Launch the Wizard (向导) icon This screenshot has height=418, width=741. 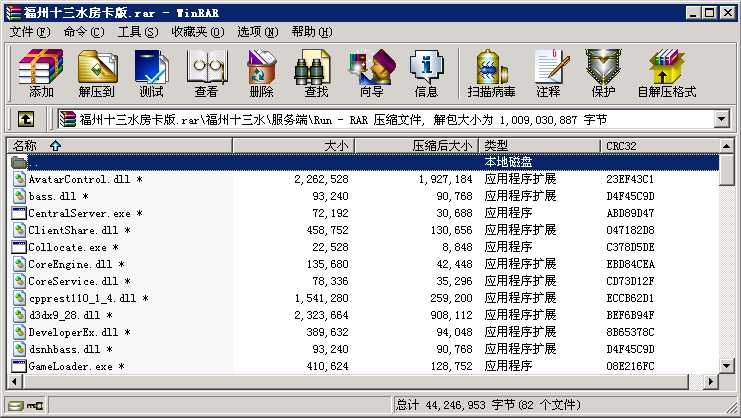tap(371, 73)
